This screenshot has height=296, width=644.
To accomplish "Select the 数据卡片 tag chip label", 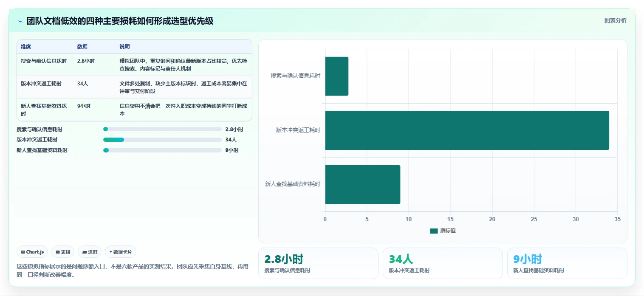I will point(123,252).
